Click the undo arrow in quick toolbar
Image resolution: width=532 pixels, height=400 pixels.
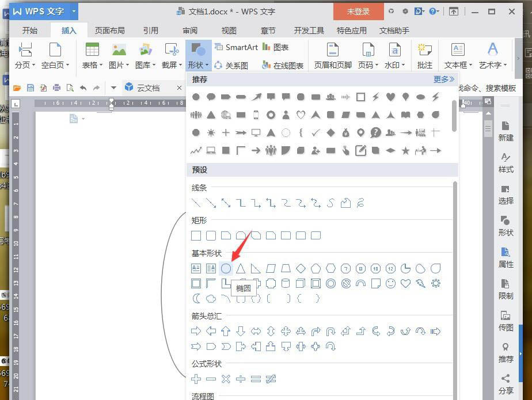click(x=83, y=88)
